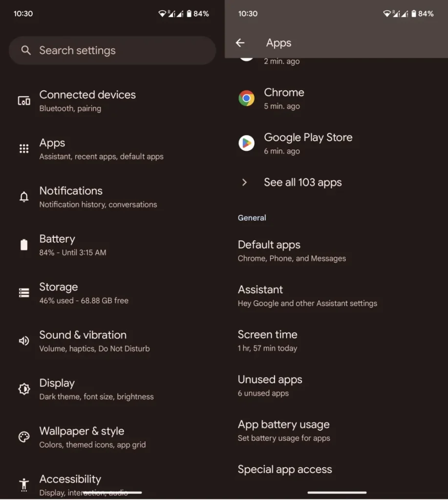Click the Sound & vibration speaker icon
Screen dimensions: 448x500
(x=24, y=341)
